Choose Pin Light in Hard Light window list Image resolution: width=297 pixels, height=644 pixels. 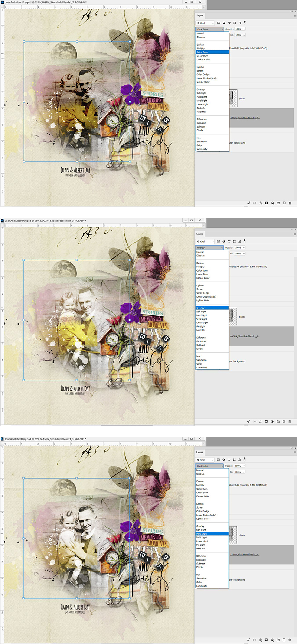click(x=212, y=545)
